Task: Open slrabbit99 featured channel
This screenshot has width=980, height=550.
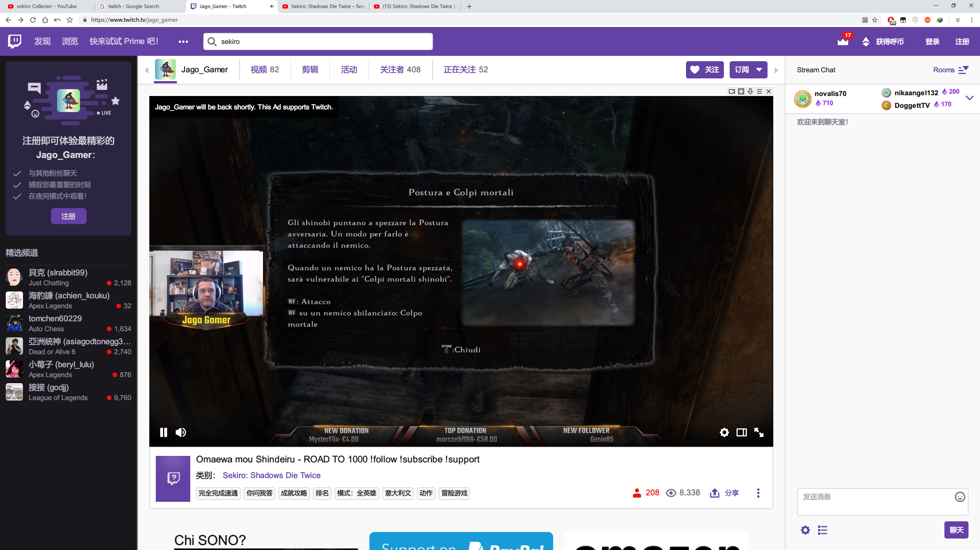Action: pos(69,277)
